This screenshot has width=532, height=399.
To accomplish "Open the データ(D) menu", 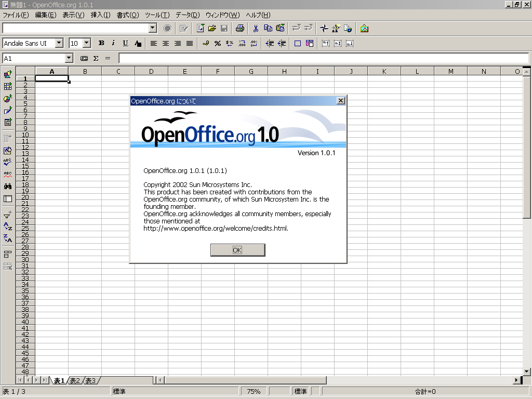I will click(188, 15).
